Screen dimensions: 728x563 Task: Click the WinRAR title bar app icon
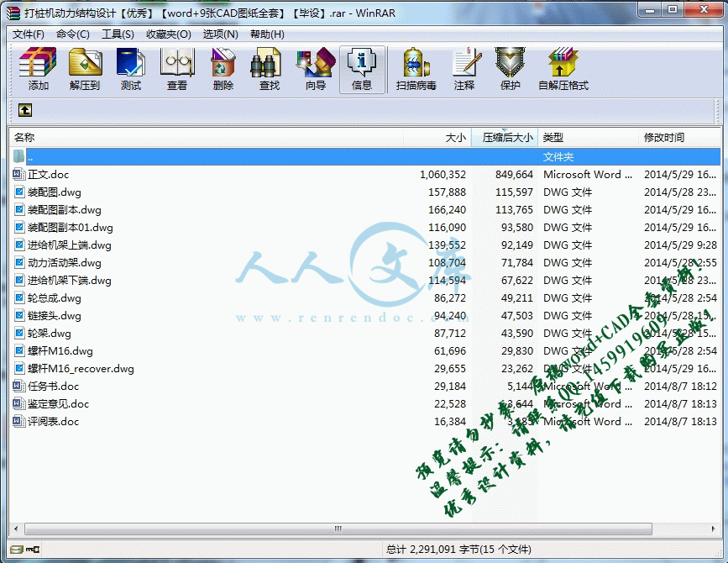(13, 13)
